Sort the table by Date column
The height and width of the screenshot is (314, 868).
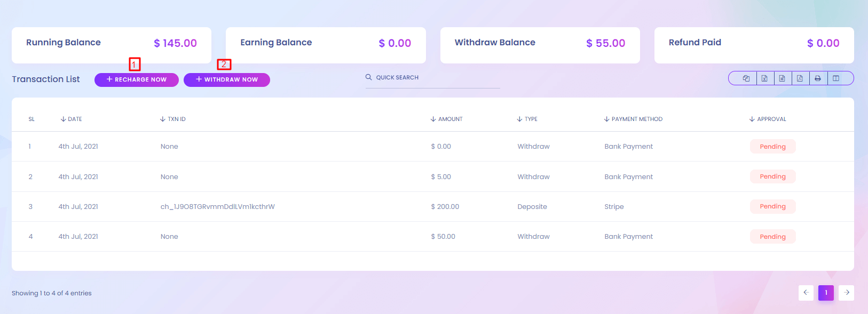72,119
